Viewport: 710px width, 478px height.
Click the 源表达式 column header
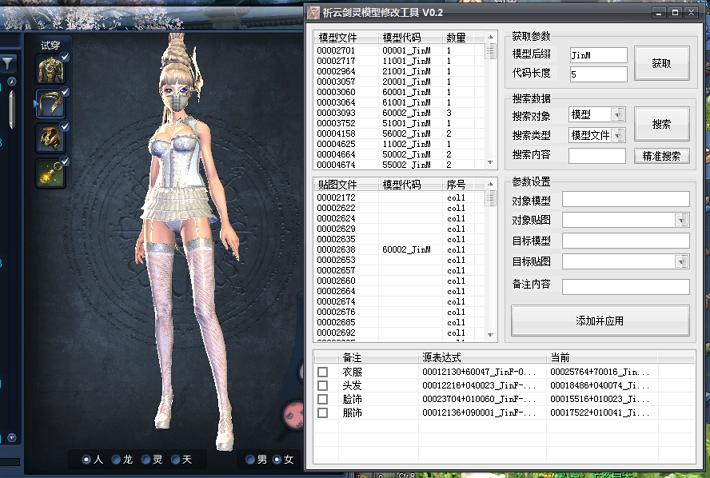(482, 357)
